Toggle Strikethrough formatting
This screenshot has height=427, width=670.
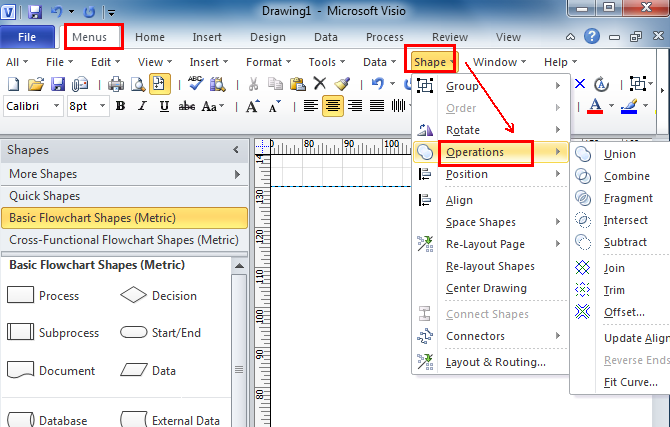click(x=187, y=106)
